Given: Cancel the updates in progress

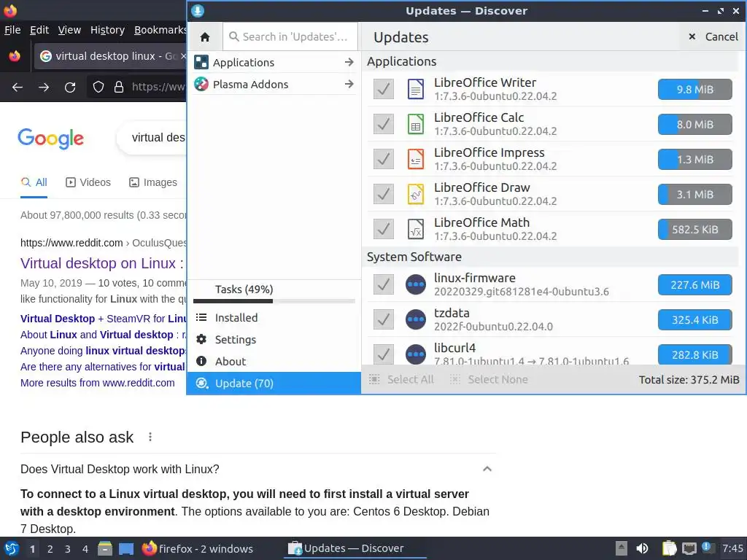Looking at the screenshot, I should pos(713,36).
